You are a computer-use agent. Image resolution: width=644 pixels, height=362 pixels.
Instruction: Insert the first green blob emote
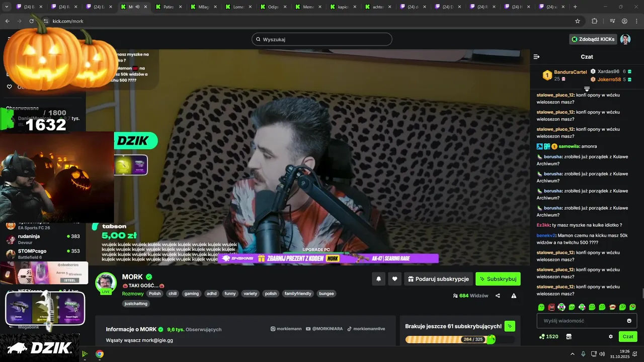541,307
